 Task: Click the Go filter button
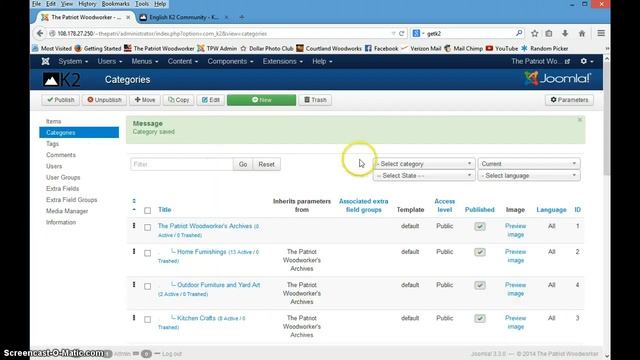coord(243,164)
